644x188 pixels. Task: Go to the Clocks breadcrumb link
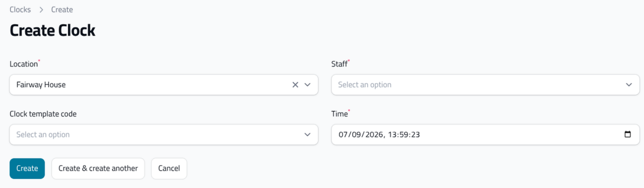[x=20, y=10]
